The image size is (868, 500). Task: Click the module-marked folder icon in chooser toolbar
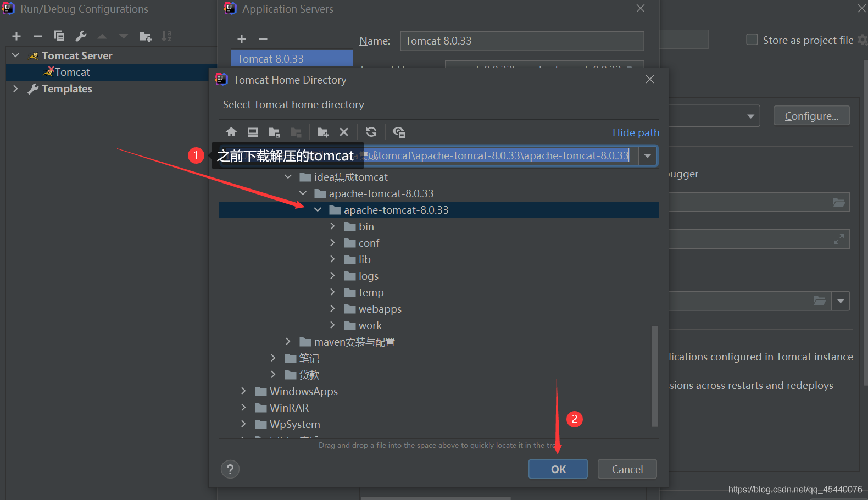tap(296, 132)
